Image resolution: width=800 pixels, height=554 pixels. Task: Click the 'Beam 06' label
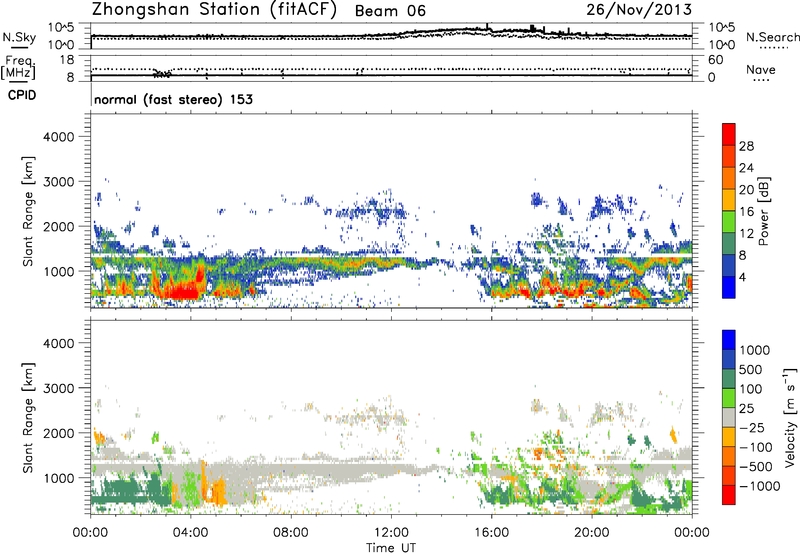coord(390,11)
